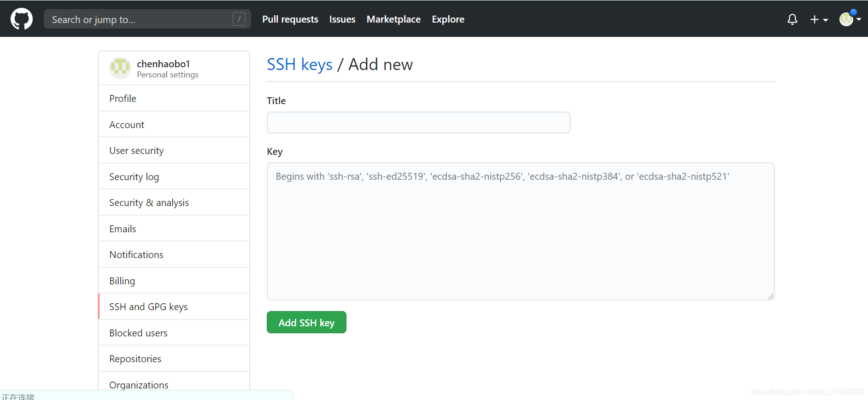
Task: Click into the Key textarea
Action: (521, 231)
